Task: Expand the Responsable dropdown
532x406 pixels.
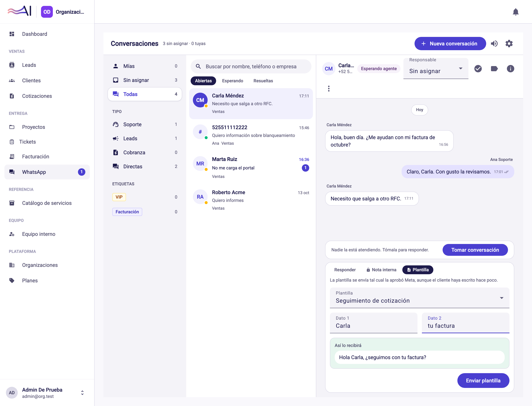Action: tap(436, 69)
